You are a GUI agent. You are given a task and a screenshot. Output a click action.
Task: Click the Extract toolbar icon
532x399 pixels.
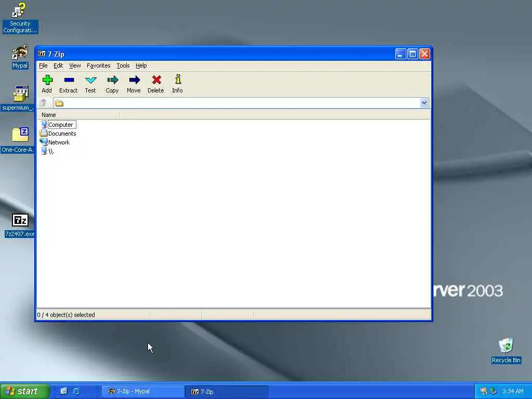point(69,80)
